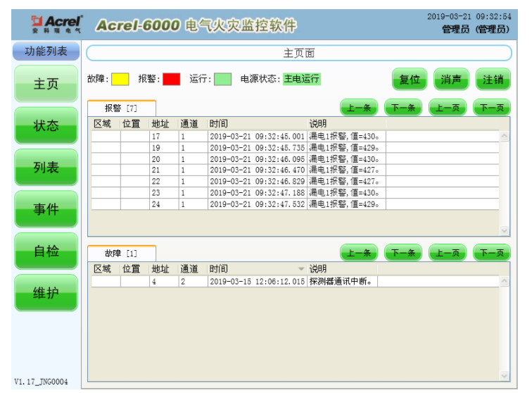Open the 维护 maintenance page
The image size is (532, 393).
46,294
